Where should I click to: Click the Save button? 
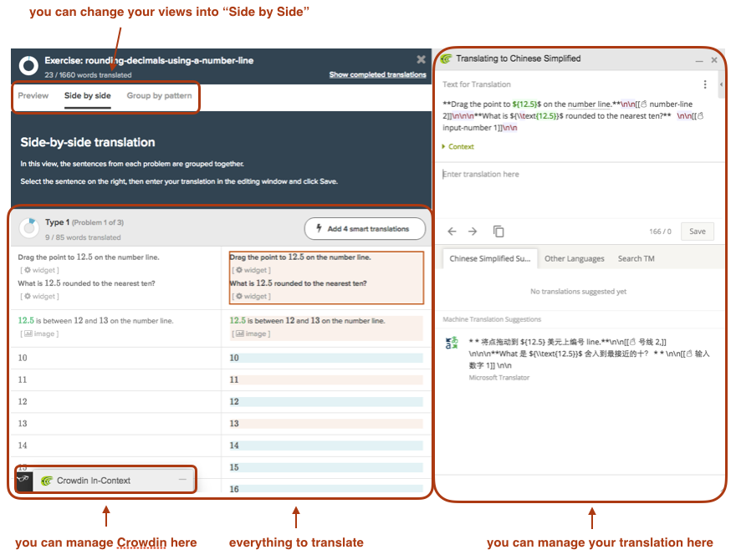tap(697, 232)
